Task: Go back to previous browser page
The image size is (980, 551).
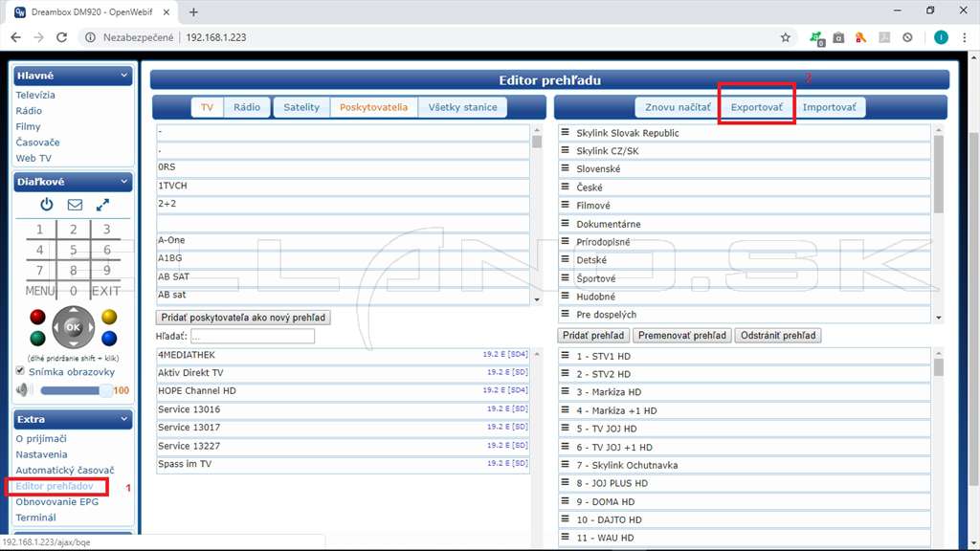Action: click(x=15, y=37)
